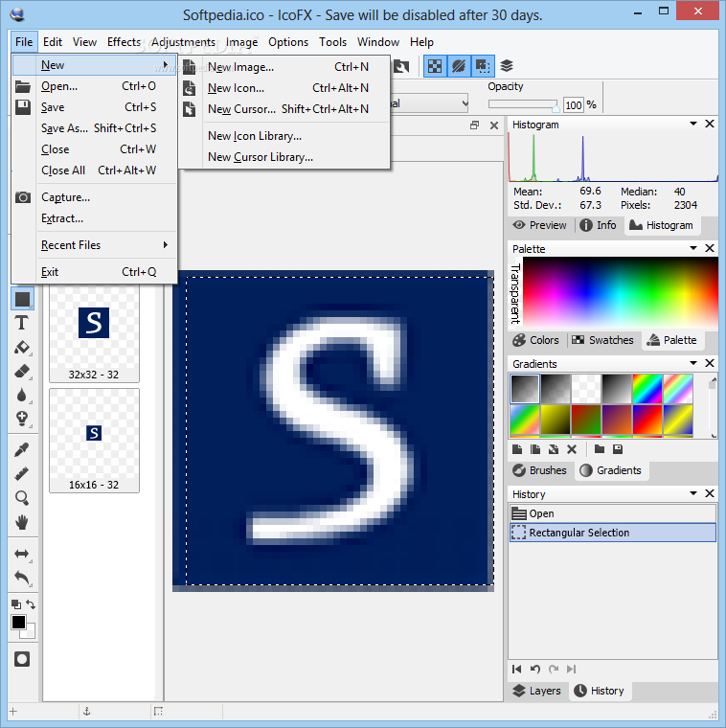The width and height of the screenshot is (726, 728).
Task: Select the filled Rectangle shape tool
Action: coord(22,299)
